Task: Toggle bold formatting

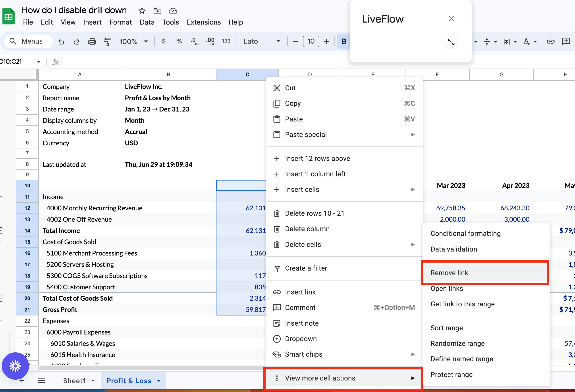Action: (x=344, y=41)
